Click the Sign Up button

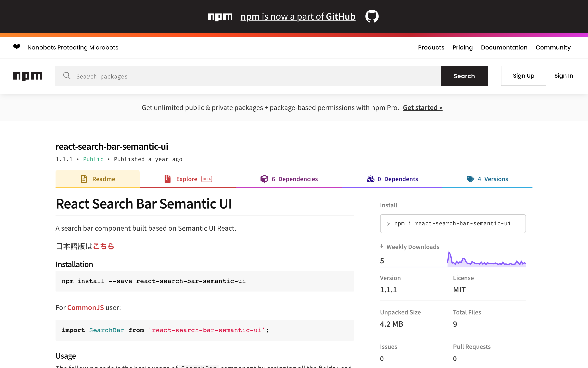(x=523, y=76)
